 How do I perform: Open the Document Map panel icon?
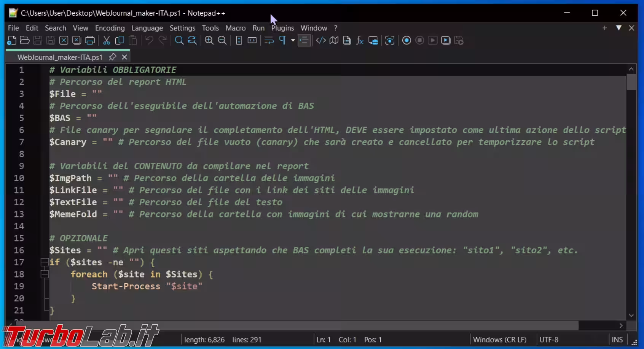tap(334, 40)
